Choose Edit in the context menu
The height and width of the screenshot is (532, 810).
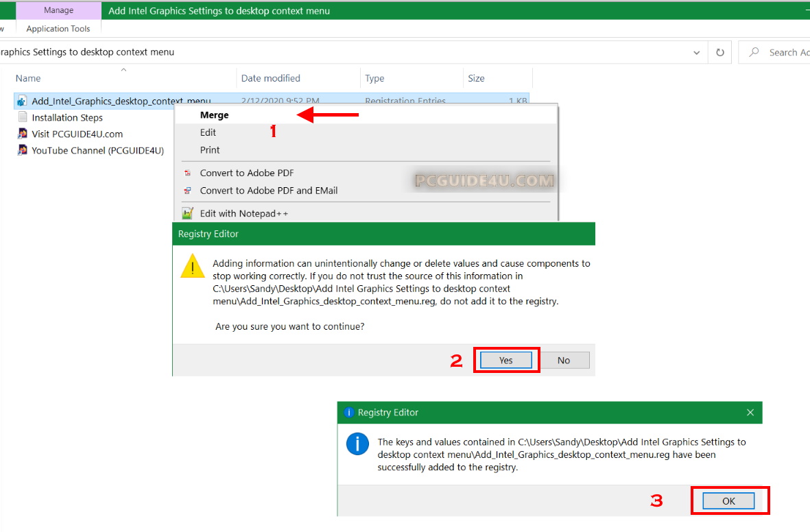(208, 132)
